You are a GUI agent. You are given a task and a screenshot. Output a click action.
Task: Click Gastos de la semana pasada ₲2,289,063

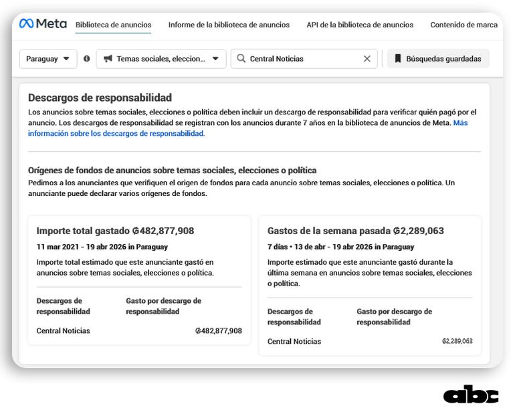(355, 231)
